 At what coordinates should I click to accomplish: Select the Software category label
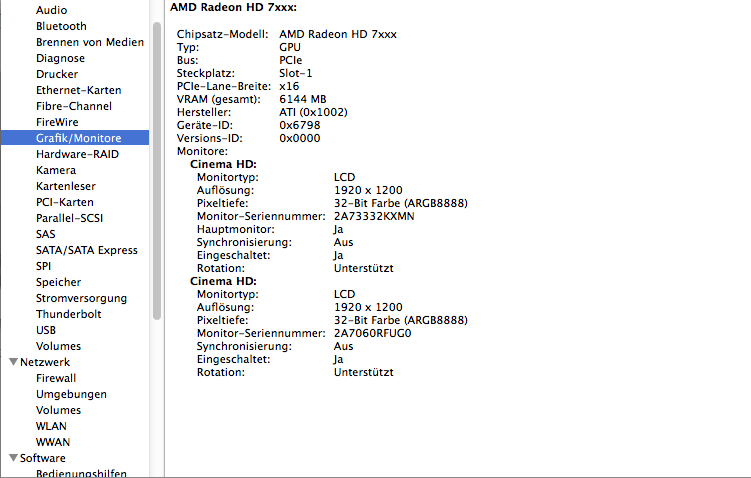[43, 458]
